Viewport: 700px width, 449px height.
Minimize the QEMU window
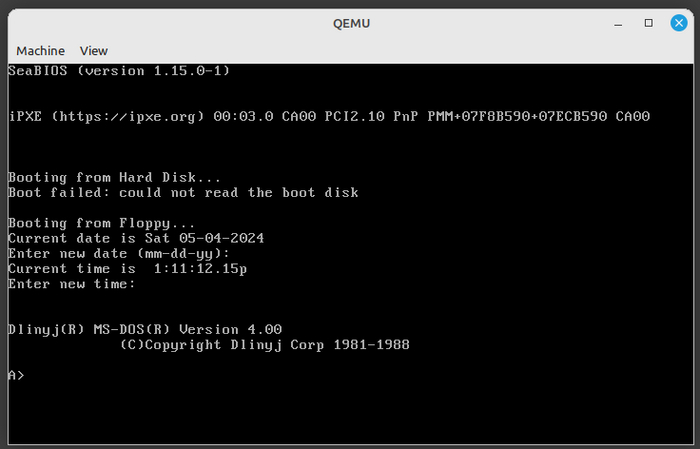point(622,22)
